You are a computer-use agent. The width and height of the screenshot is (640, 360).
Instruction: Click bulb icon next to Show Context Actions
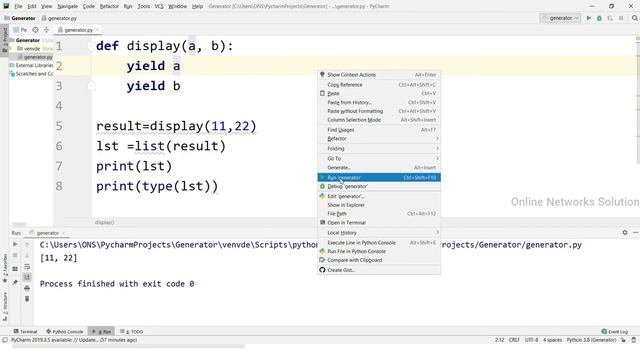point(322,74)
